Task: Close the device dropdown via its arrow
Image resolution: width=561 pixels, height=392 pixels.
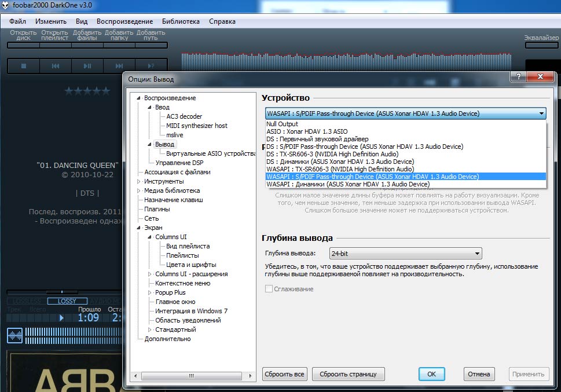Action: (x=541, y=113)
